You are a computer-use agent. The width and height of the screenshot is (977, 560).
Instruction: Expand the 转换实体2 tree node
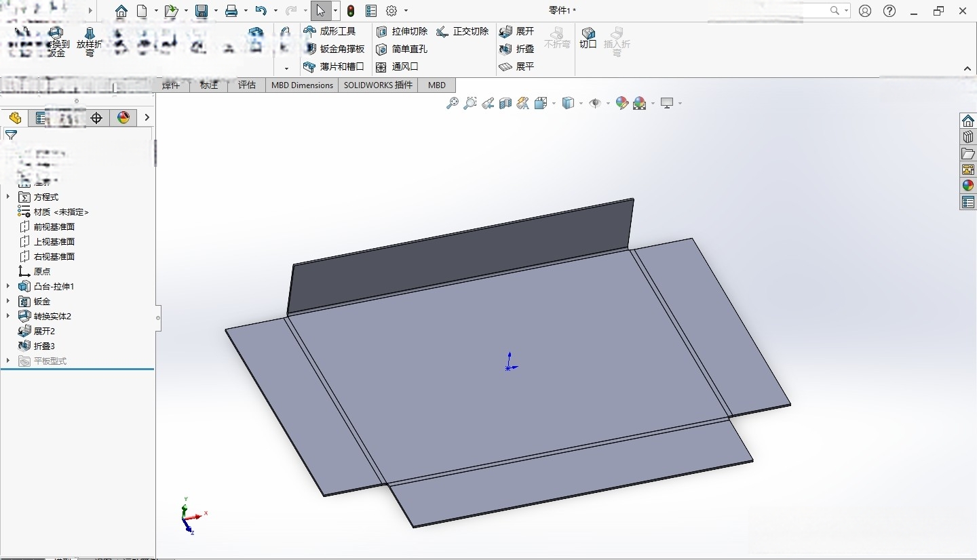[x=8, y=316]
